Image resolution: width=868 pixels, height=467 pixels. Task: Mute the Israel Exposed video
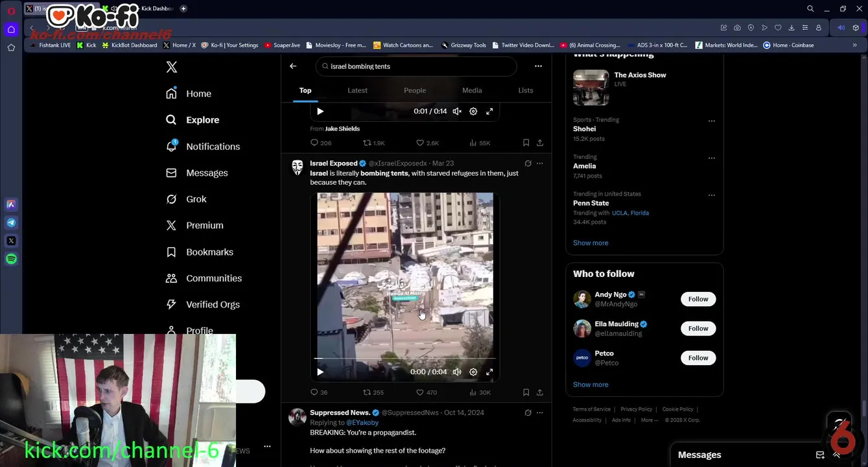click(x=457, y=372)
